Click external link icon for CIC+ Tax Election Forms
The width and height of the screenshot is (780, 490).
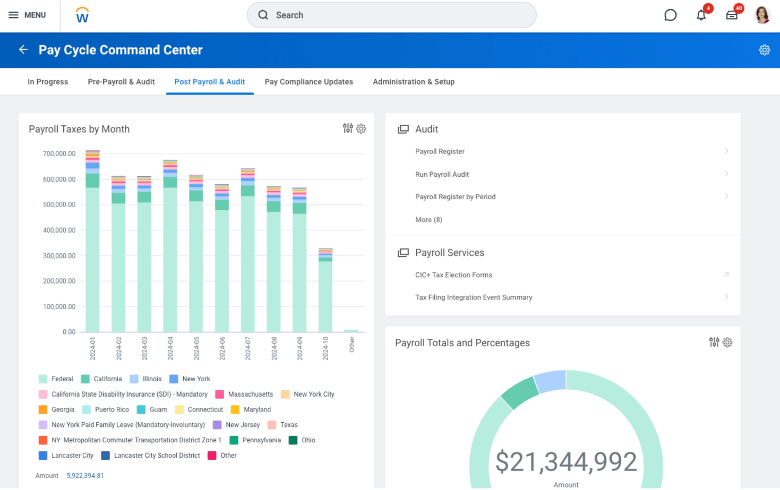click(x=726, y=275)
